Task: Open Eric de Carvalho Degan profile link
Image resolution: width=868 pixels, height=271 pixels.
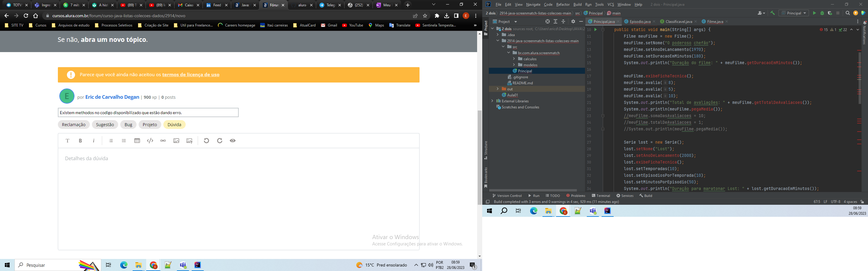Action: click(x=112, y=97)
